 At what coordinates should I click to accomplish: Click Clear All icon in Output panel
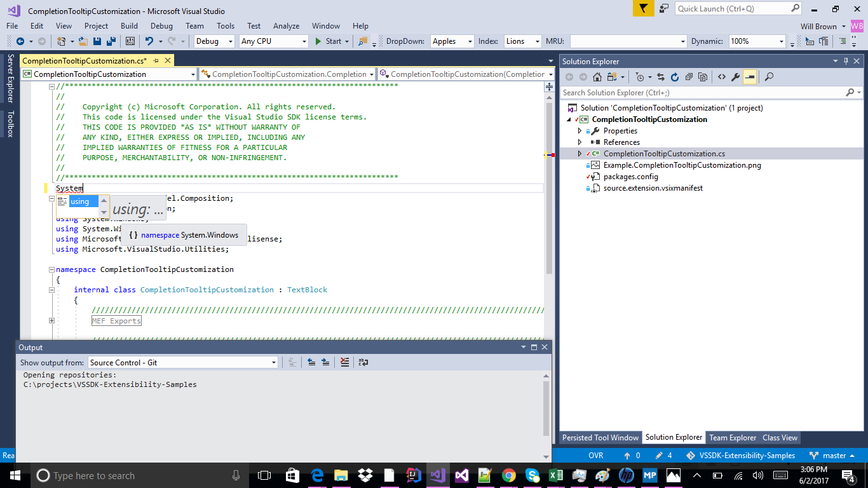pos(344,362)
